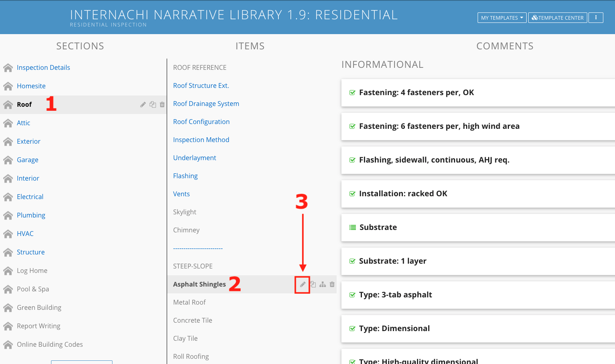
Task: Delete the Asphalt Shingles item via trash icon
Action: click(332, 284)
